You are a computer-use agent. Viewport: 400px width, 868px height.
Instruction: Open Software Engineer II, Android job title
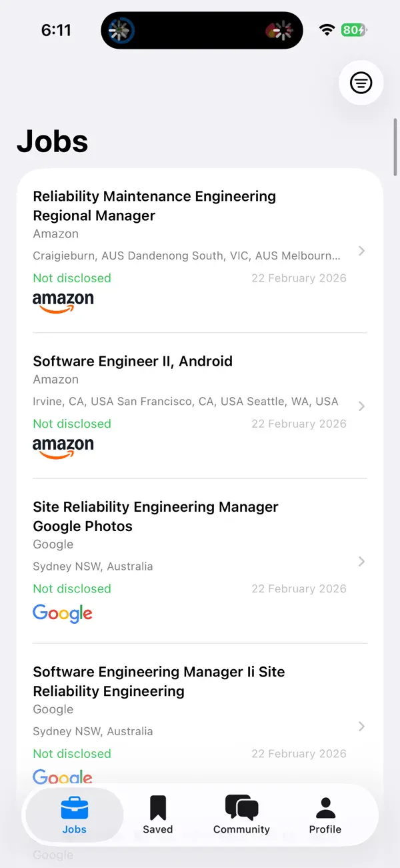(x=133, y=361)
